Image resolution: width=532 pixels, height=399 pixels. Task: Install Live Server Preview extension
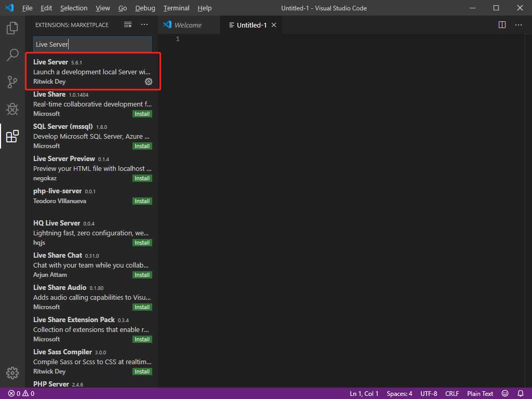(x=142, y=179)
